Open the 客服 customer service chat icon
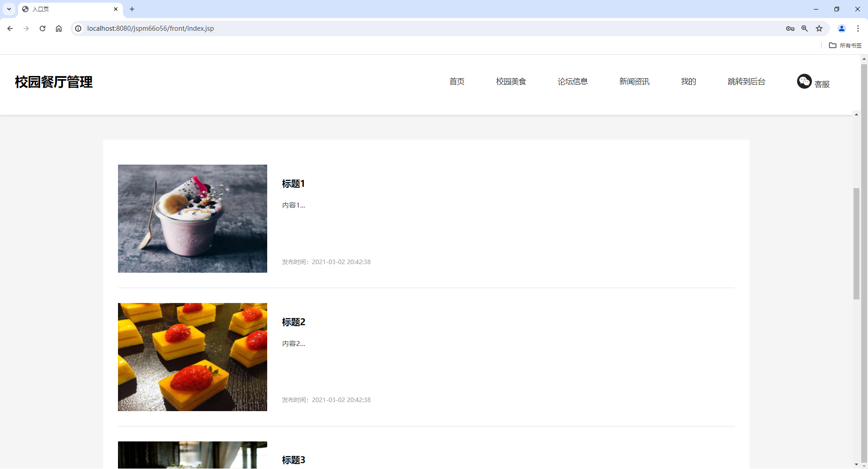 (804, 81)
